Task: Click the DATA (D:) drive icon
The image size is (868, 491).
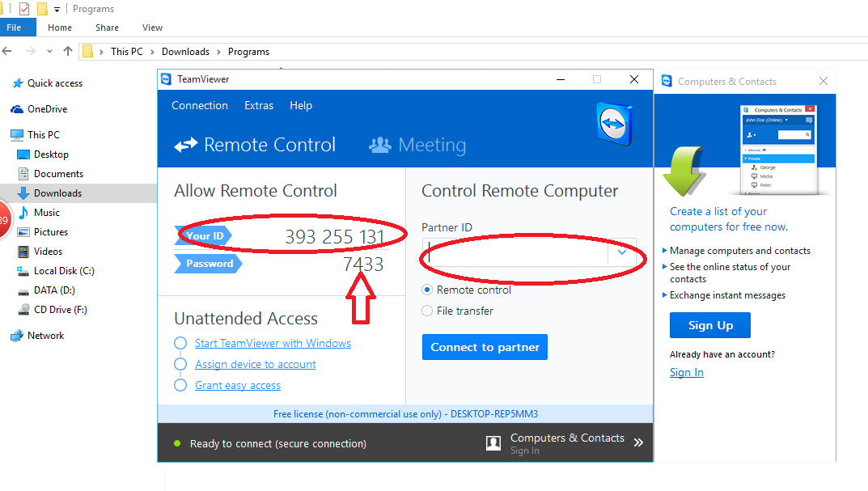Action: coord(23,291)
